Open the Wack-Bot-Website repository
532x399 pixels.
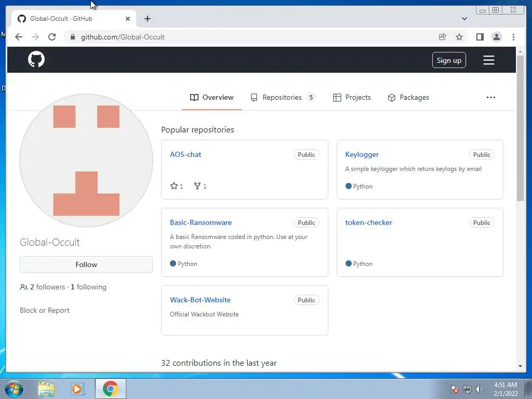[x=200, y=300]
